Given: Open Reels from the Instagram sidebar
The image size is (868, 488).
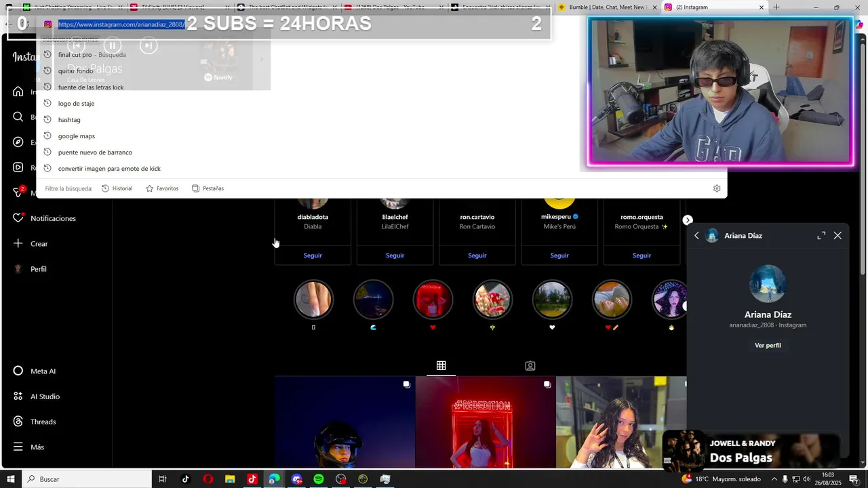Looking at the screenshot, I should coord(18,167).
